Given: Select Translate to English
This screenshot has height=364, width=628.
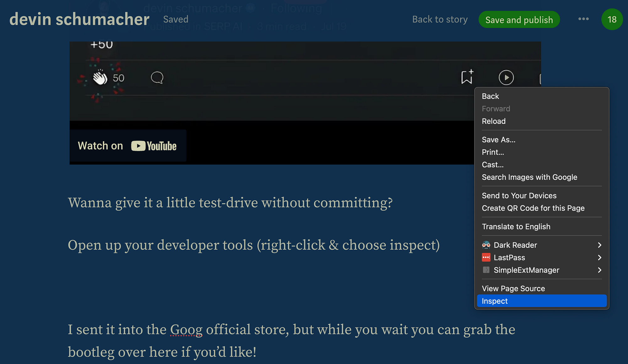Looking at the screenshot, I should tap(516, 226).
